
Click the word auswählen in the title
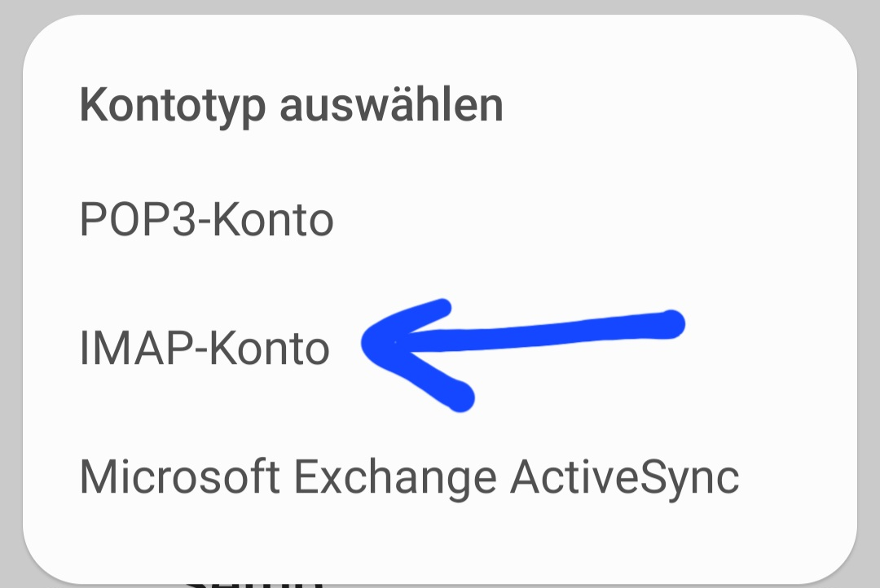click(x=391, y=105)
